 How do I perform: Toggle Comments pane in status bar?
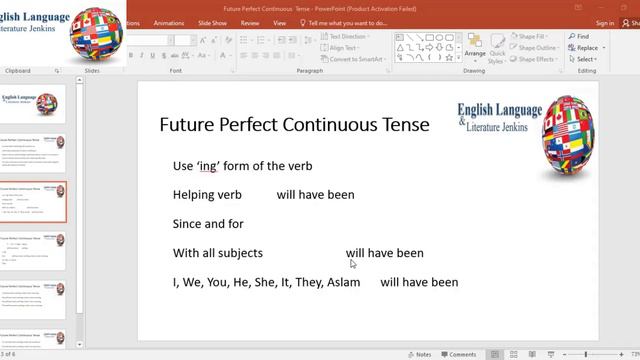tap(458, 354)
